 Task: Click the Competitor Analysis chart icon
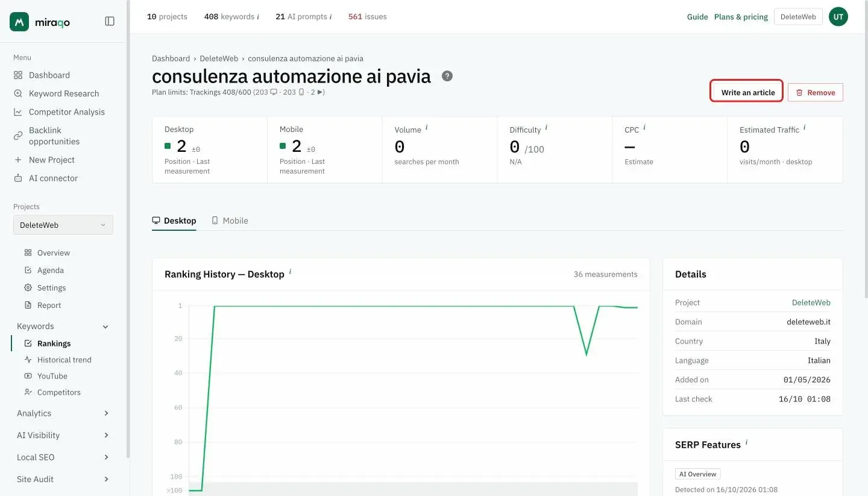pyautogui.click(x=18, y=112)
